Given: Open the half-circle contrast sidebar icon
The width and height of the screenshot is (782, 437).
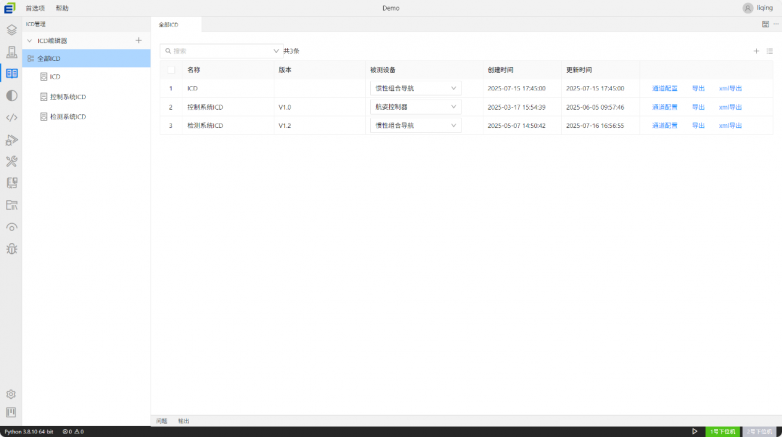Looking at the screenshot, I should (x=11, y=96).
